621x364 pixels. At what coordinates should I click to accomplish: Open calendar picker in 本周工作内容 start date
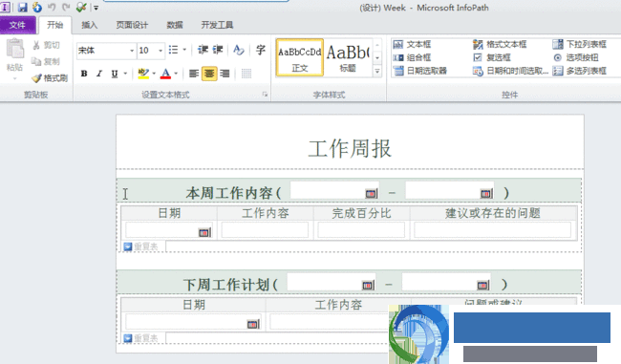[x=371, y=193]
